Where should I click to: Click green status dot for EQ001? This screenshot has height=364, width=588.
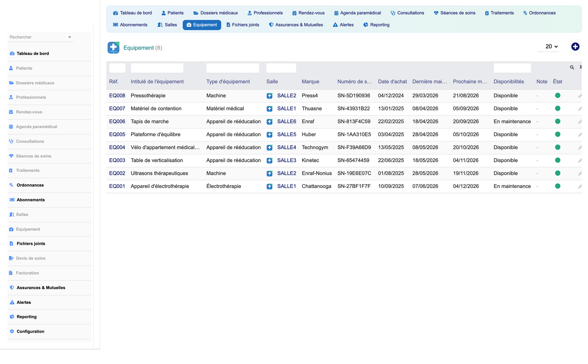[x=557, y=186]
